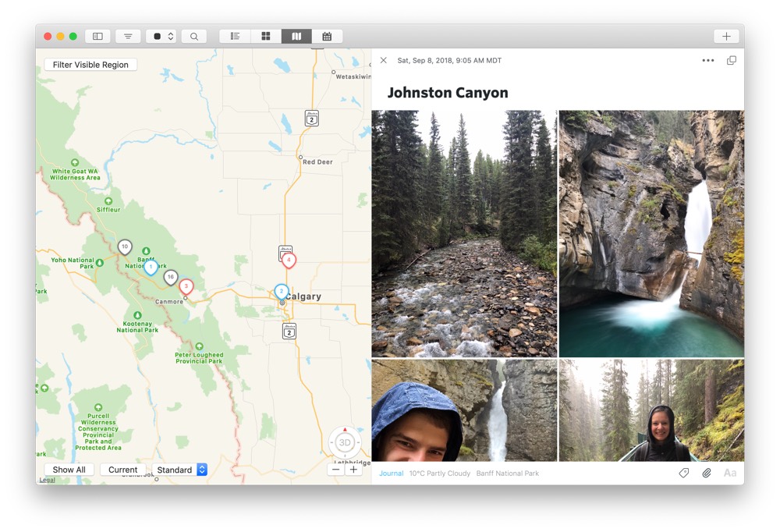Click White Goat WA Wilderness Area label

click(x=75, y=174)
